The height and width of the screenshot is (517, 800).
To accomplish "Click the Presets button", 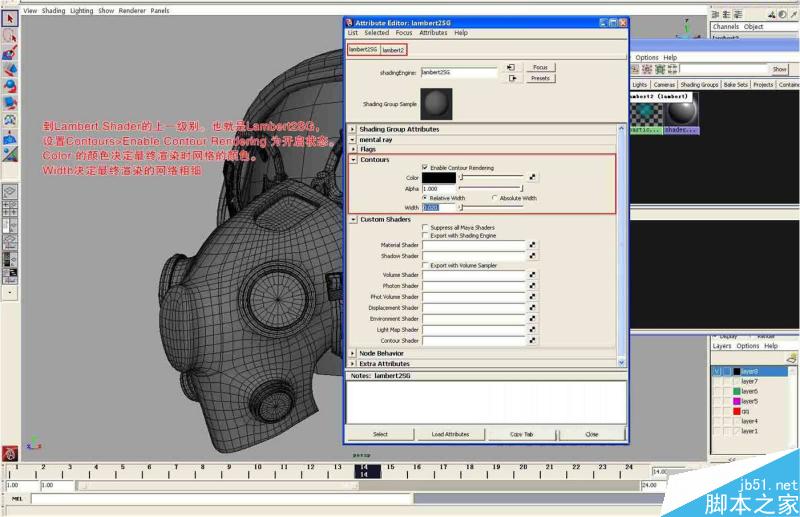I will [x=540, y=78].
